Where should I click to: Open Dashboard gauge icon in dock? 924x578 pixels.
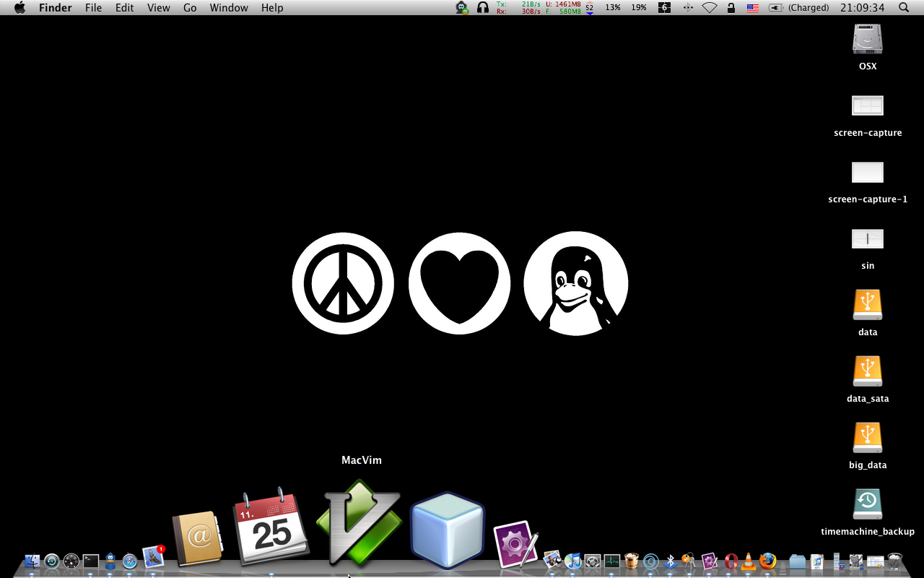71,561
